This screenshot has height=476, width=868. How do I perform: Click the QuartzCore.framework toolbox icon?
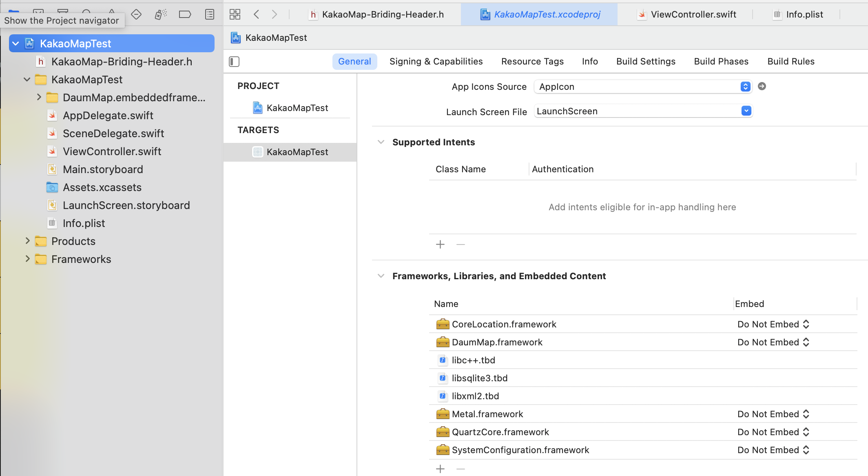pos(443,432)
